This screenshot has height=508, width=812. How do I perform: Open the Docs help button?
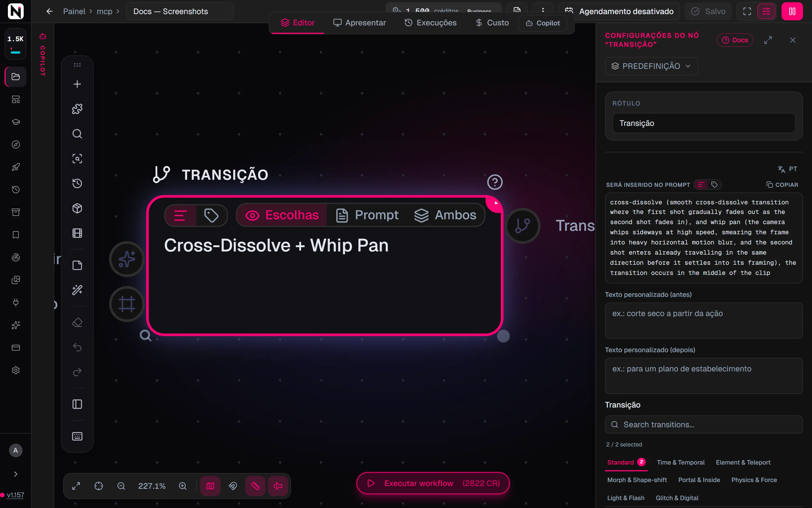735,40
